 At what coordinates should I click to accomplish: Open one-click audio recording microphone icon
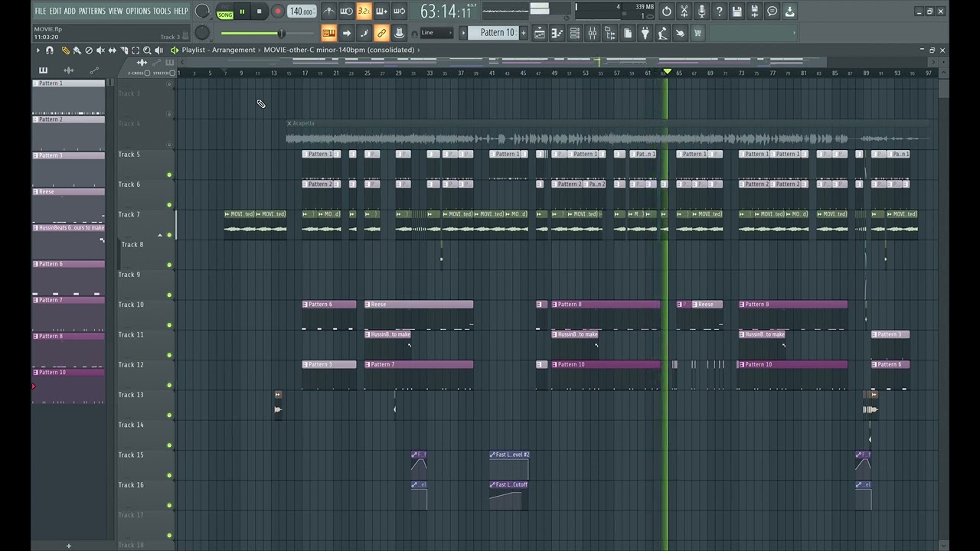click(x=701, y=11)
